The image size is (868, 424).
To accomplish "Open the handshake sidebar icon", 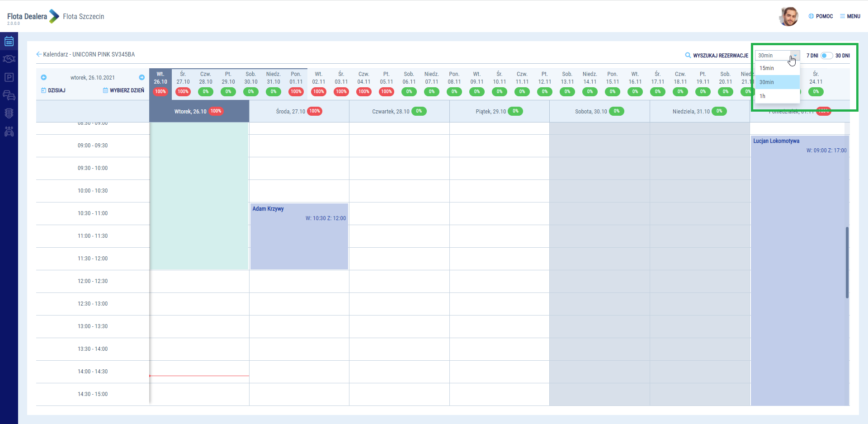I will pos(9,59).
